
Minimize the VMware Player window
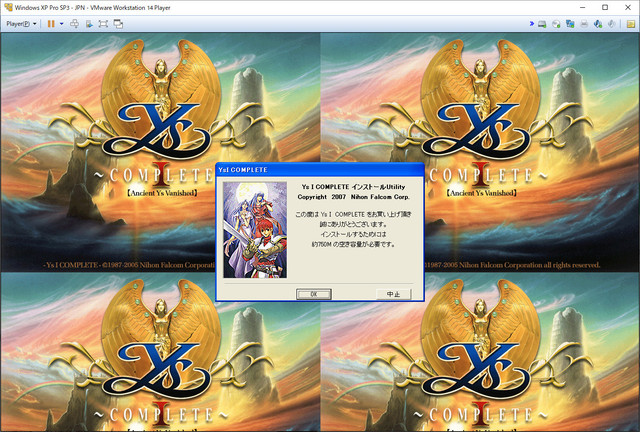(582, 7)
